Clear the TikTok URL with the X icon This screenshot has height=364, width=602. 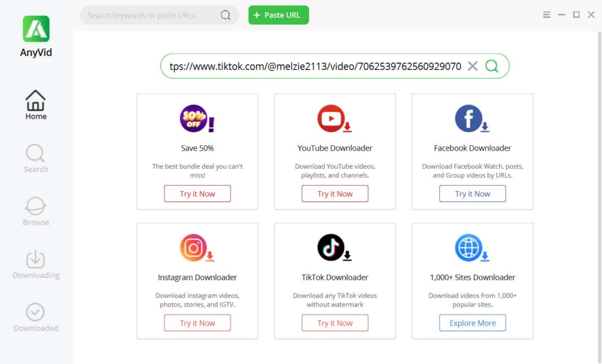(473, 66)
